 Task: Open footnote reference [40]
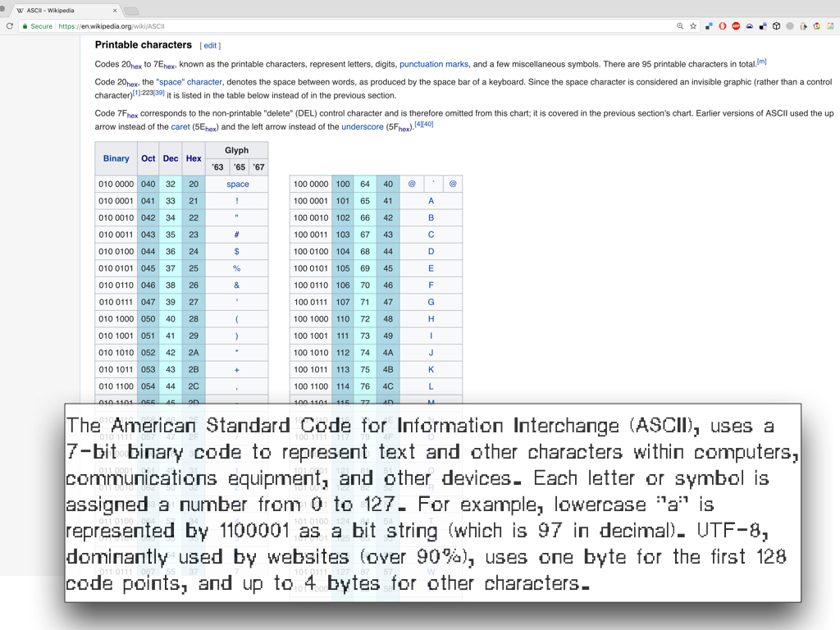coord(428,125)
